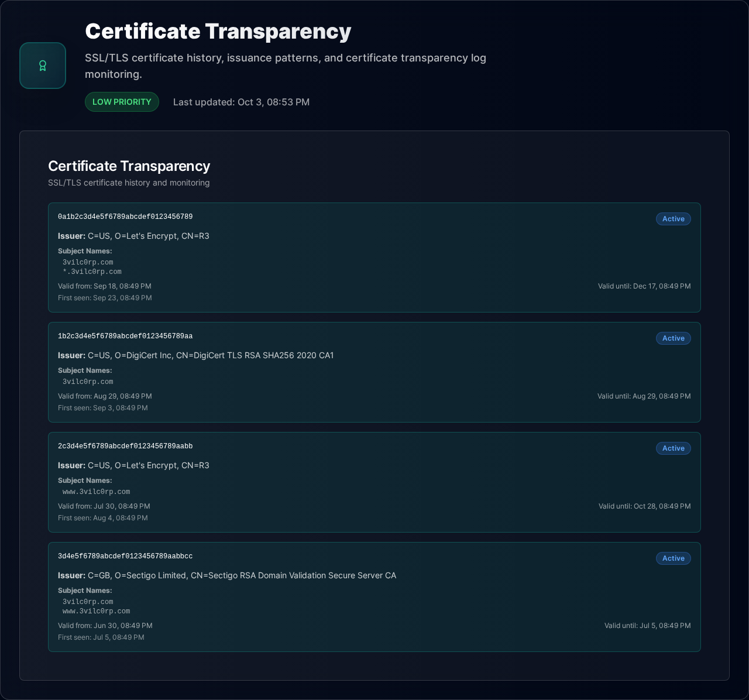Click Active badge on www-only Let's Encrypt certificate
The height and width of the screenshot is (700, 749).
pyautogui.click(x=673, y=448)
